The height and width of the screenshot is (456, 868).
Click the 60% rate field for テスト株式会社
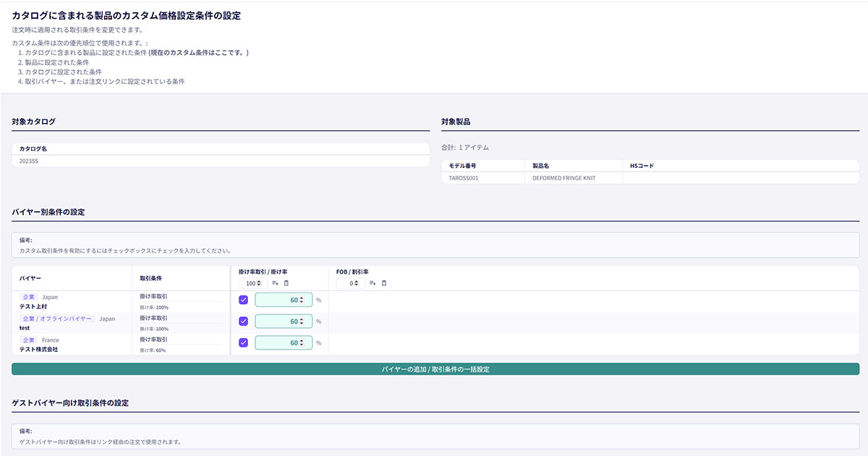pos(284,342)
